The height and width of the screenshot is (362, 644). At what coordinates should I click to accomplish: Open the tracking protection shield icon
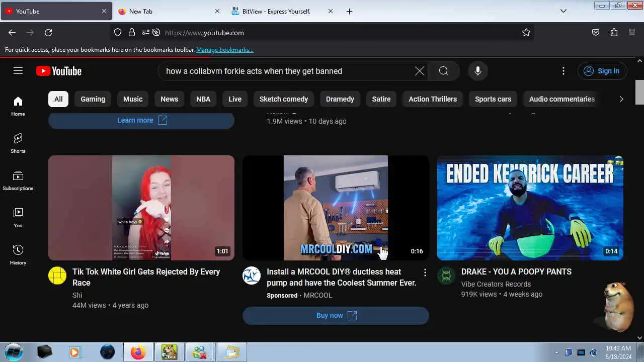(x=118, y=32)
